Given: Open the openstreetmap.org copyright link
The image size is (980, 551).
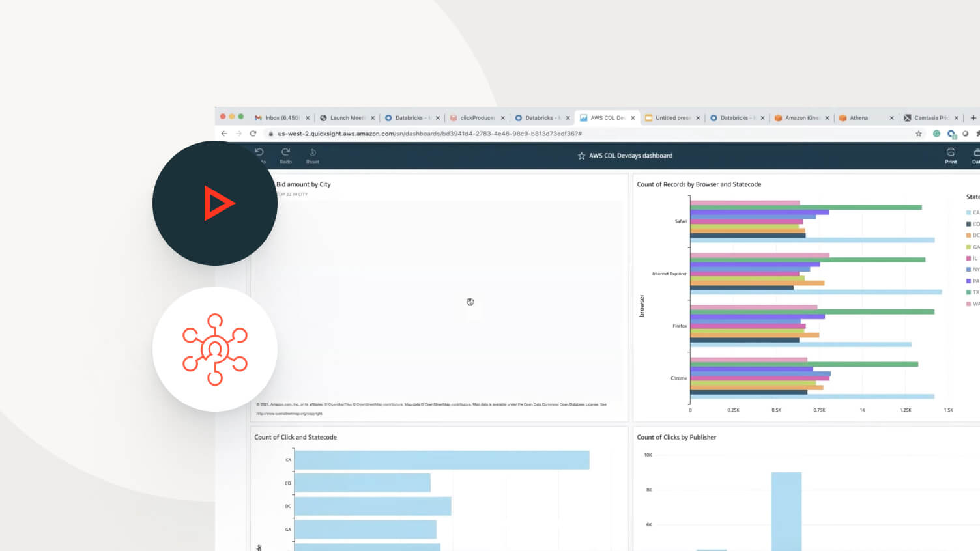Looking at the screenshot, I should (289, 414).
